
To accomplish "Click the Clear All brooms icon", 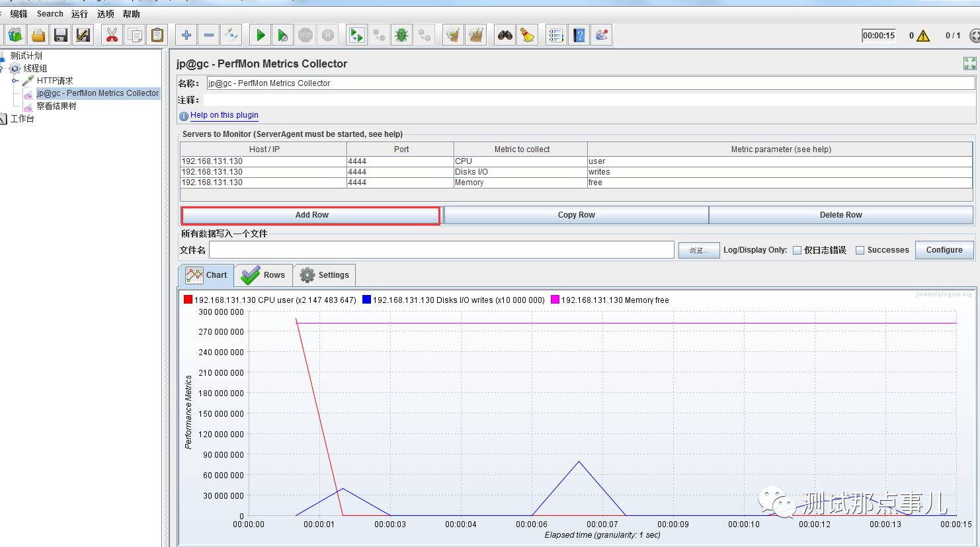I will pos(475,35).
